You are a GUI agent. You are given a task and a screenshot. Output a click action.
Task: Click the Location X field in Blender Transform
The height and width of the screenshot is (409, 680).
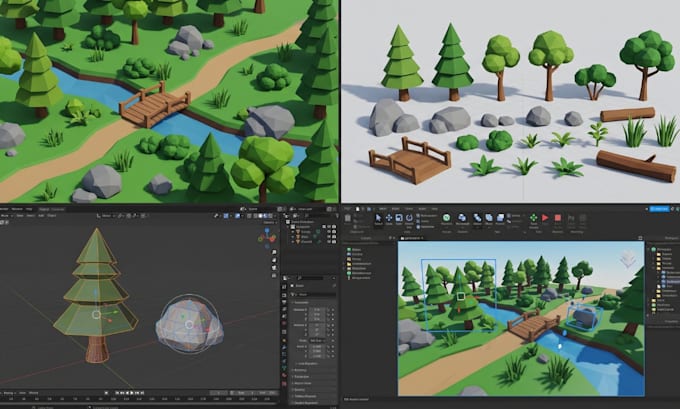317,310
